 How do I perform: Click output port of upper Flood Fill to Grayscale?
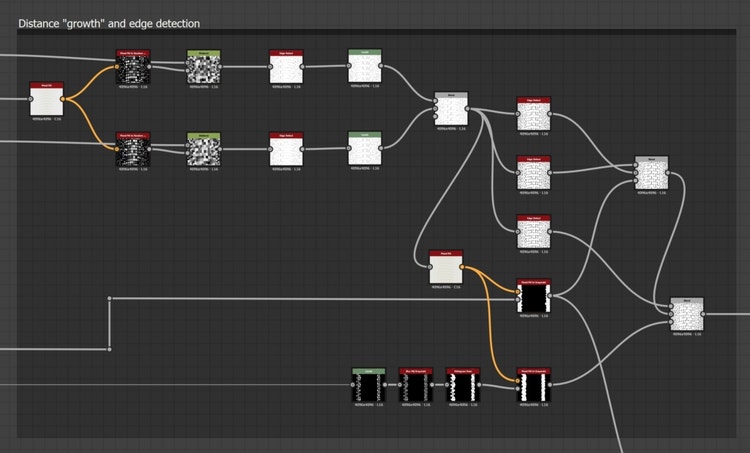coord(550,296)
